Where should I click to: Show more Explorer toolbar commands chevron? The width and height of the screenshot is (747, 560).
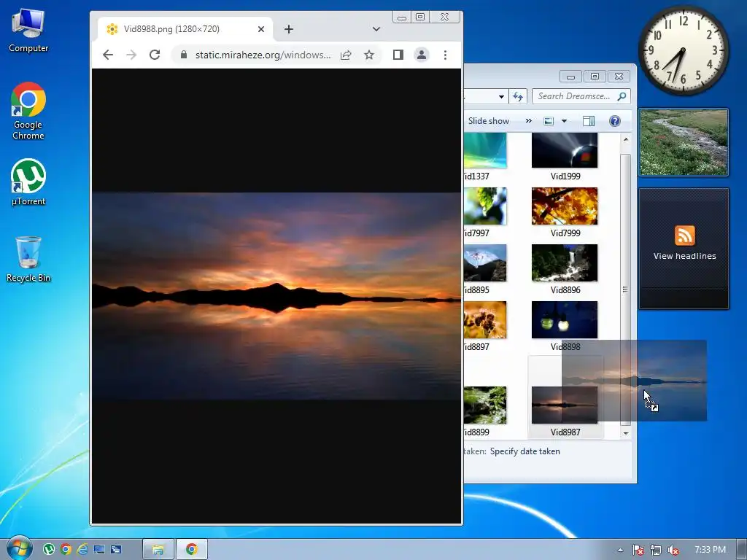(528, 121)
